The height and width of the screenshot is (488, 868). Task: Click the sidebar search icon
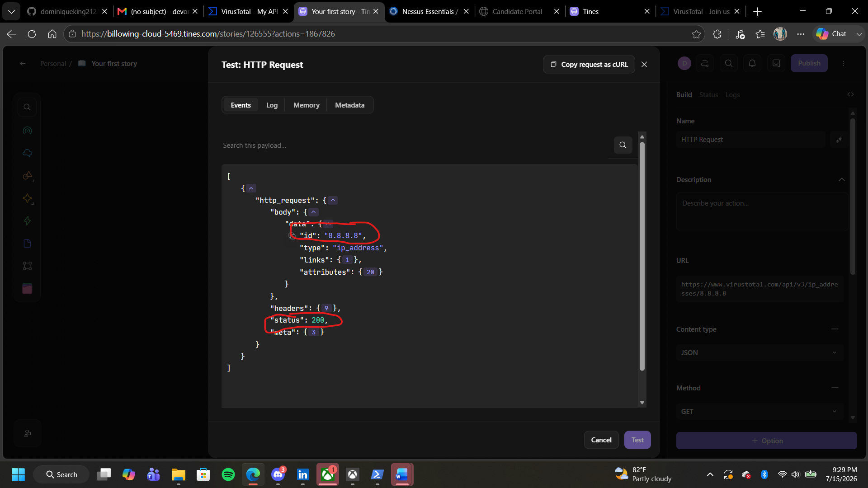tap(27, 107)
